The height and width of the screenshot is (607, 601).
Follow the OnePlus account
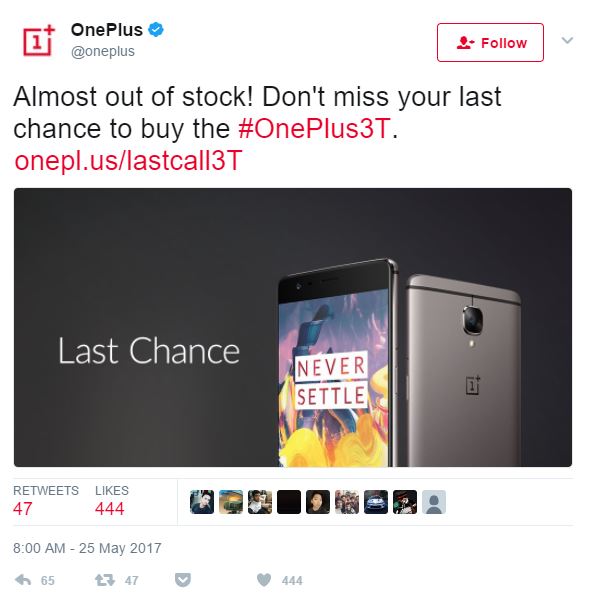pyautogui.click(x=490, y=43)
